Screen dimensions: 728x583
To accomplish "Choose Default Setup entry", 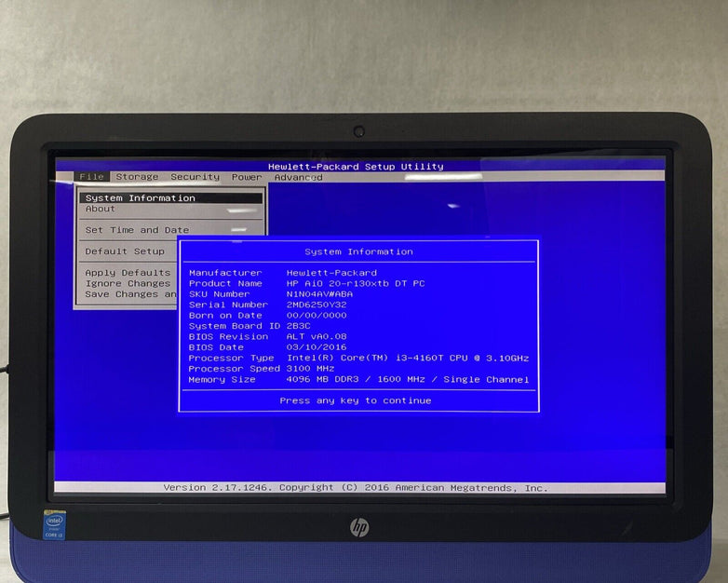I will (x=125, y=251).
